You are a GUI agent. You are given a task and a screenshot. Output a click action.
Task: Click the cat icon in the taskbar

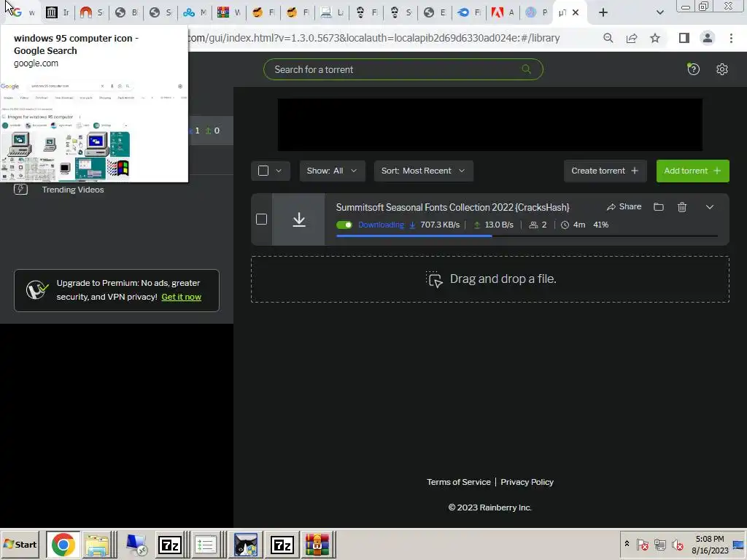coord(246,545)
